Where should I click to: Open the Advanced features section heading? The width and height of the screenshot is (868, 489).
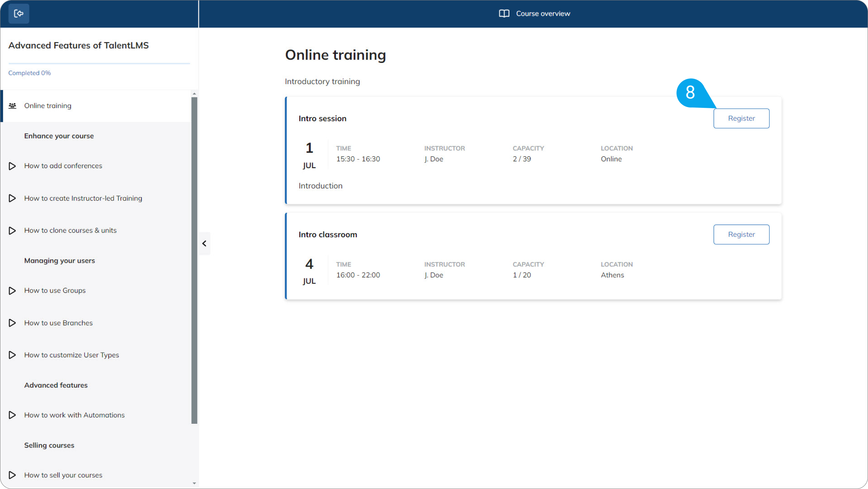pyautogui.click(x=55, y=385)
